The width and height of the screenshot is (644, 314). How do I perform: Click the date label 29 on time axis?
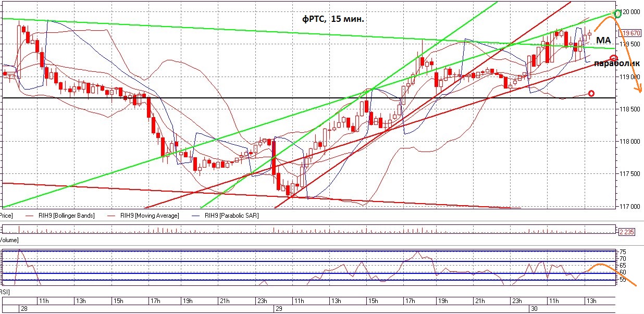tap(279, 309)
